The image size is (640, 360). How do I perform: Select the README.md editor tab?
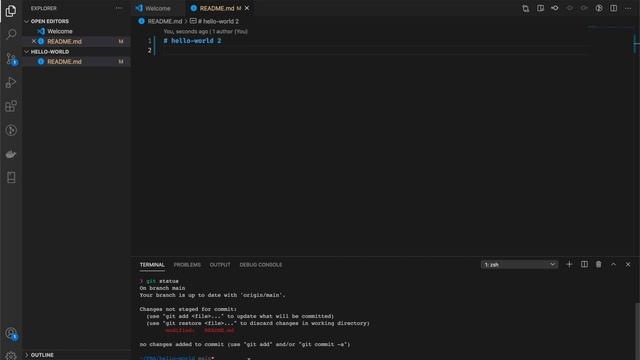click(216, 8)
